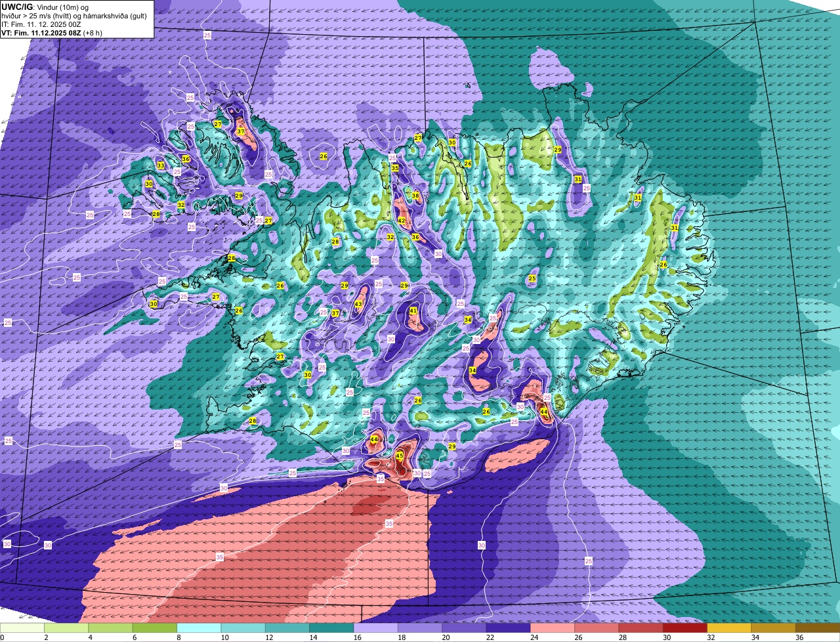Click the 22 tick label on color scale
This screenshot has width=840, height=642.
490,637
